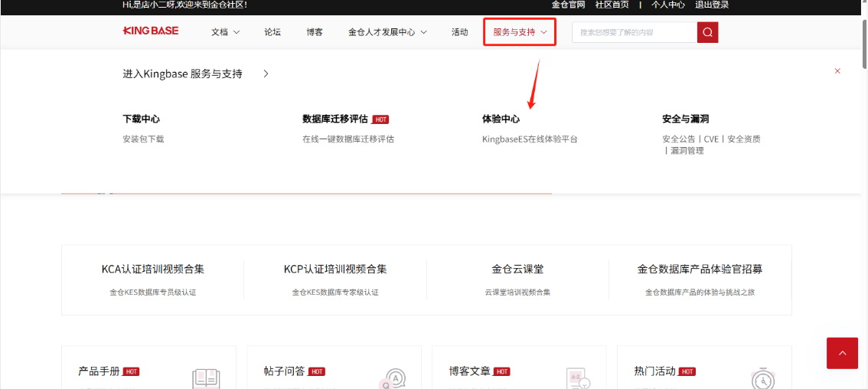The height and width of the screenshot is (389, 868).
Task: Open the 论坛 nav item
Action: 272,32
